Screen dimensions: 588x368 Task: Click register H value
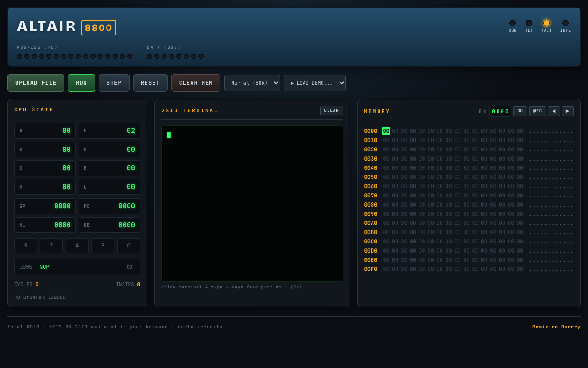click(x=67, y=187)
